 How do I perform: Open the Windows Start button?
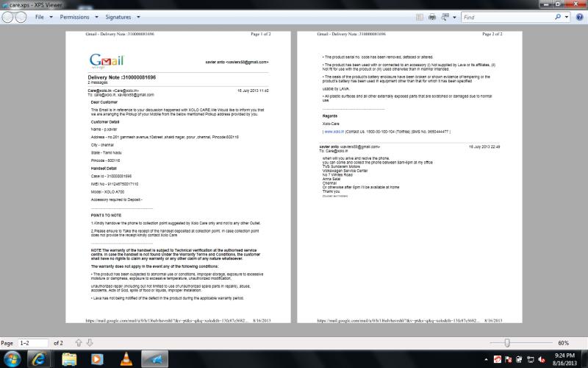coord(12,359)
